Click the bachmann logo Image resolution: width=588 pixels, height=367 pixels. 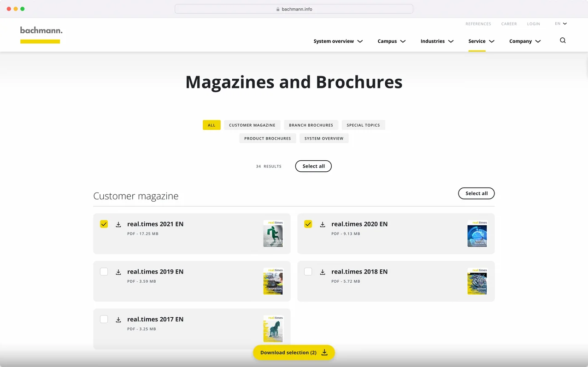tap(41, 31)
